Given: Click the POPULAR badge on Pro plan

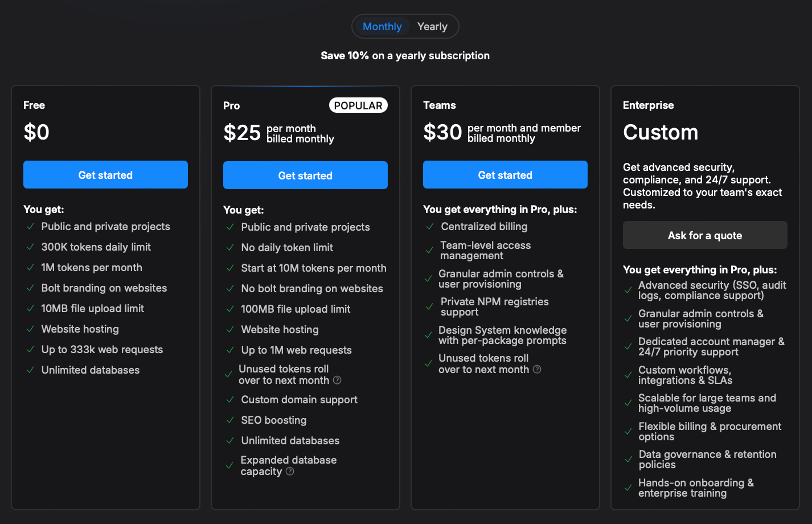Looking at the screenshot, I should coord(358,105).
